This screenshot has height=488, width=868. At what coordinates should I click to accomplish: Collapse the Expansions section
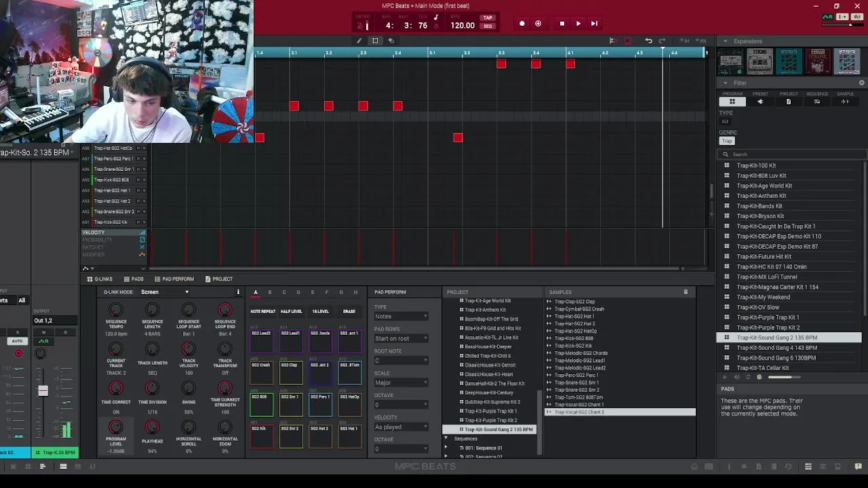tap(725, 41)
